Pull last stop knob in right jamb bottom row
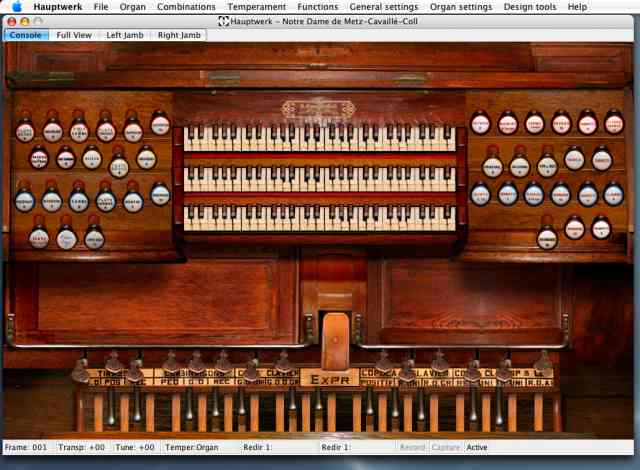This screenshot has height=470, width=640. (x=601, y=228)
